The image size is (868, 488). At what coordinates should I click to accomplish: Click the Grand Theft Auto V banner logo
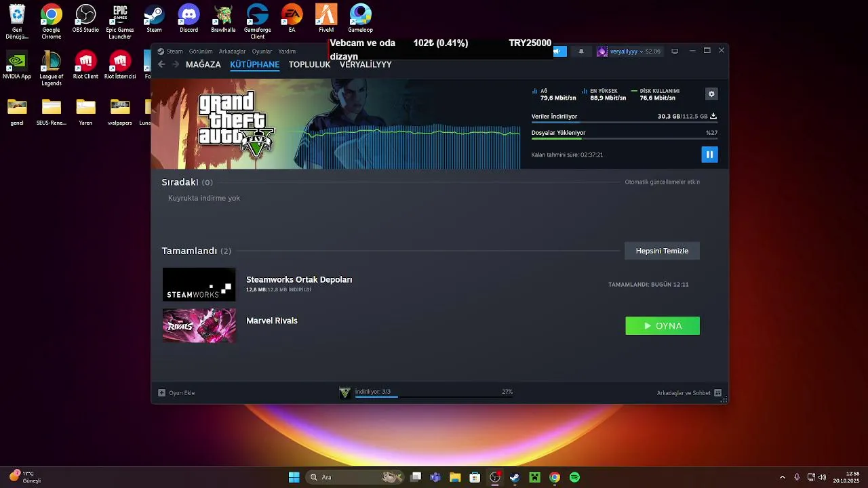point(235,125)
